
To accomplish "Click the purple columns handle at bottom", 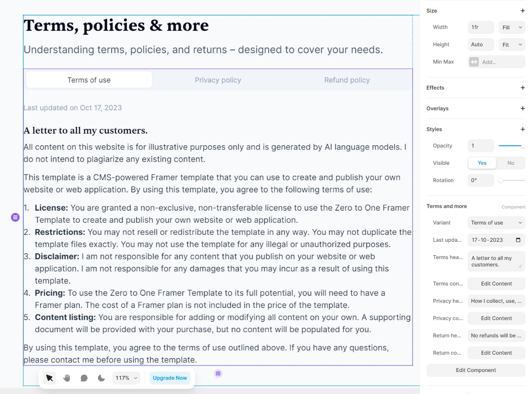I will [218, 373].
